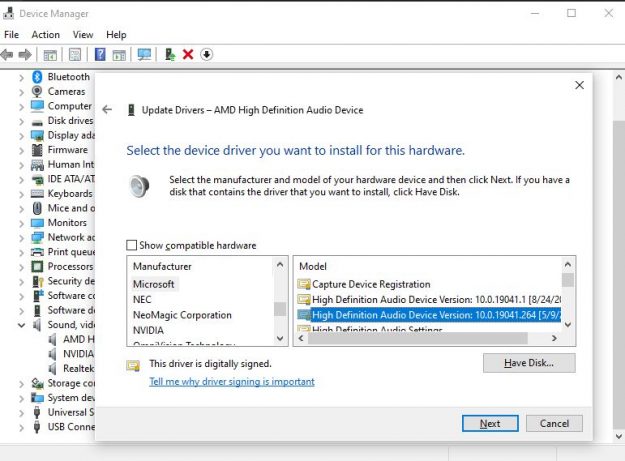Click the toolbar forward navigation arrow
Image resolution: width=625 pixels, height=461 pixels.
(x=25, y=54)
